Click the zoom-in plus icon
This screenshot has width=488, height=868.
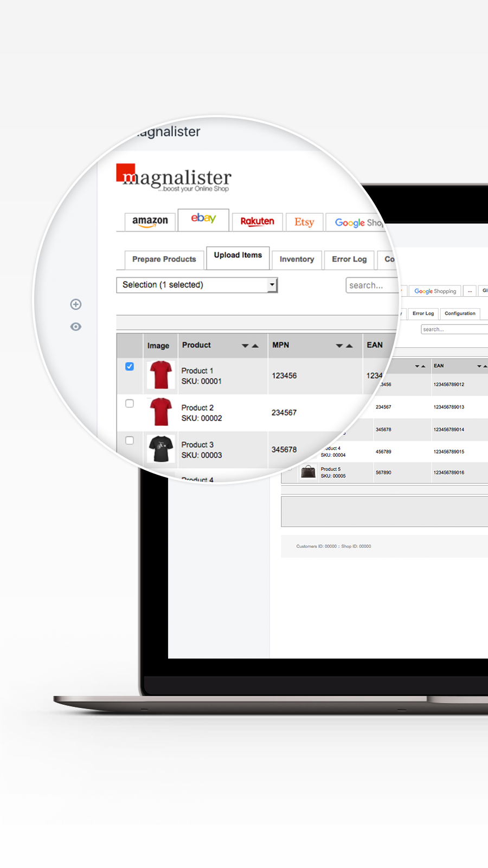coord(76,304)
